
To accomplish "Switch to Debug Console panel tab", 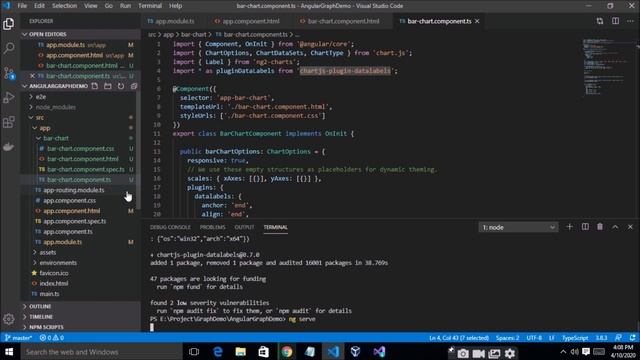I will click(170, 227).
